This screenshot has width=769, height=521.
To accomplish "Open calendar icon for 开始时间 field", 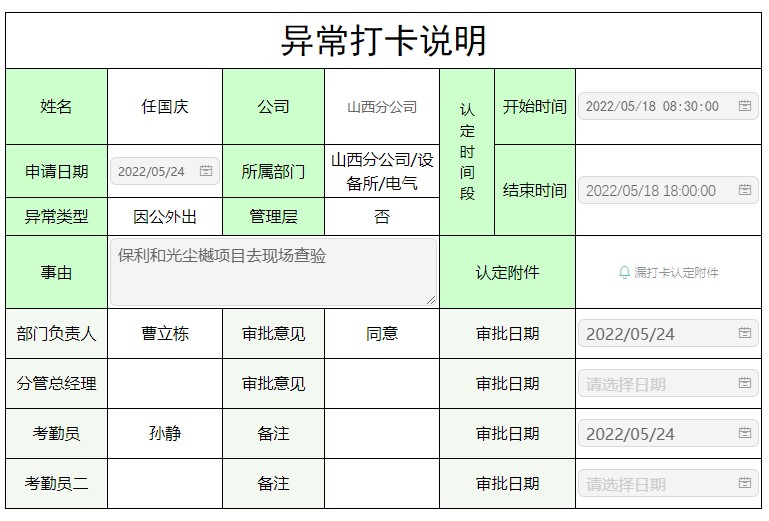I will pos(744,105).
